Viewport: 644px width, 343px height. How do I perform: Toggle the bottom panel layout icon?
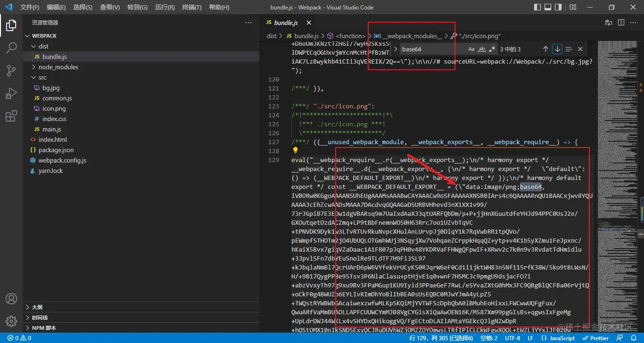548,7
